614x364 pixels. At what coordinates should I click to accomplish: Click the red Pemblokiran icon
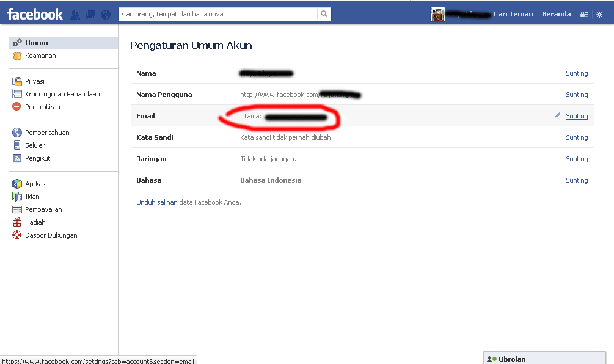[x=16, y=106]
